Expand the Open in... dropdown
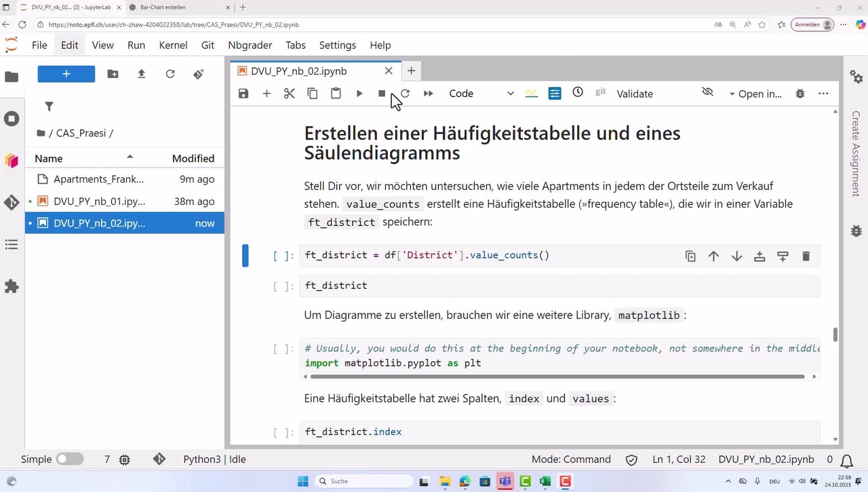This screenshot has height=492, width=868. click(755, 94)
